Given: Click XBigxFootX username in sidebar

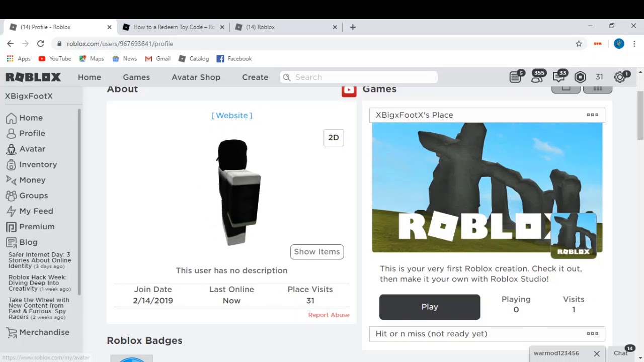Looking at the screenshot, I should [x=29, y=96].
